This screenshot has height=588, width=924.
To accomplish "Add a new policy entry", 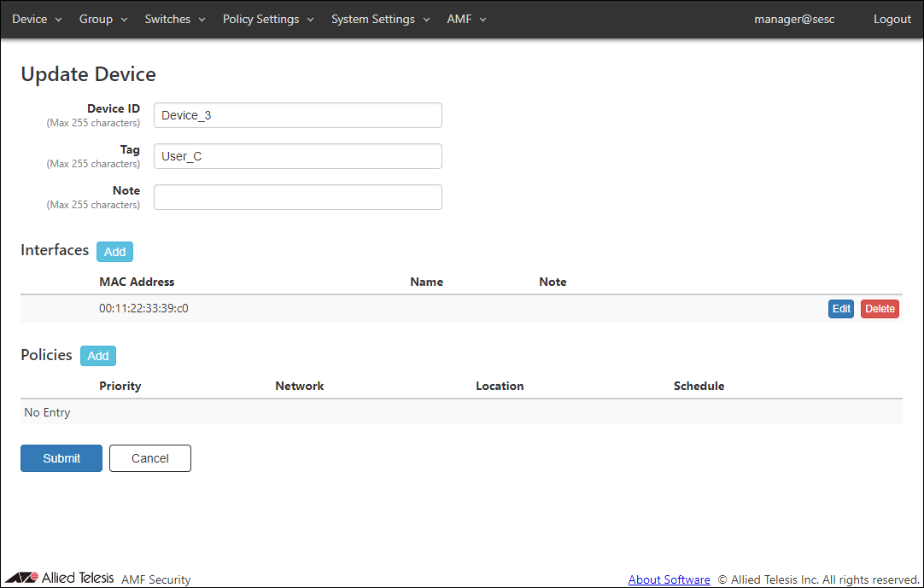I will coord(98,356).
